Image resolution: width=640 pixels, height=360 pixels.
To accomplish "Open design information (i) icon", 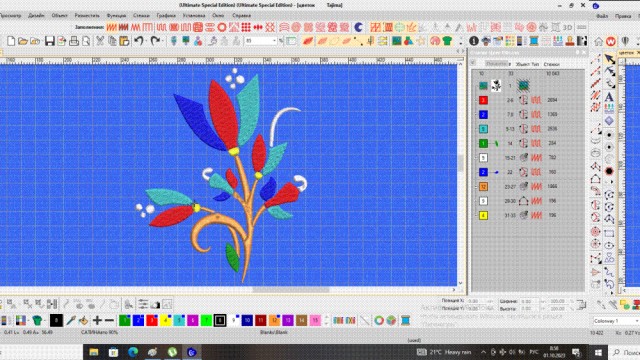I will click(473, 41).
